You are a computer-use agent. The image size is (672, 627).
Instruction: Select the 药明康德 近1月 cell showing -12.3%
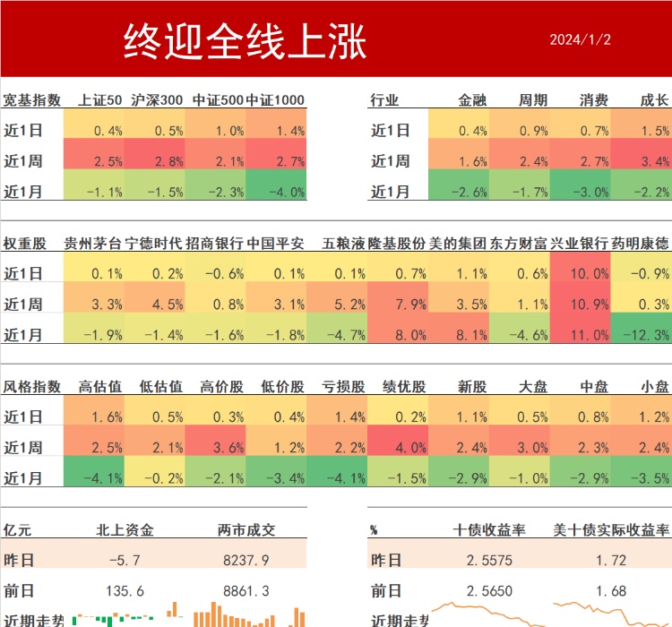[642, 335]
